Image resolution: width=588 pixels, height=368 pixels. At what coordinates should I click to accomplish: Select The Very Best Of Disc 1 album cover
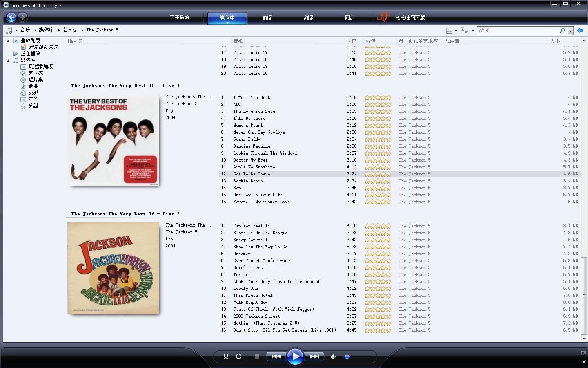point(113,140)
